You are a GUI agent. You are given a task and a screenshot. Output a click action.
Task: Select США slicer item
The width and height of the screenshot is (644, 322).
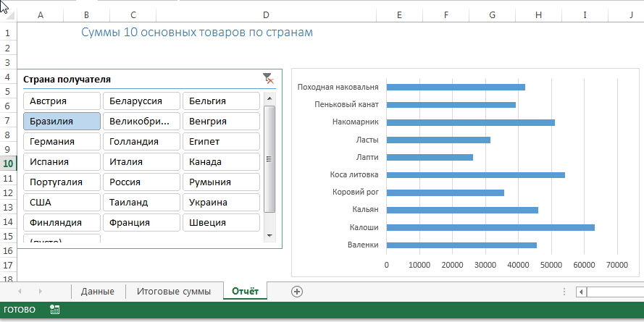pos(62,202)
